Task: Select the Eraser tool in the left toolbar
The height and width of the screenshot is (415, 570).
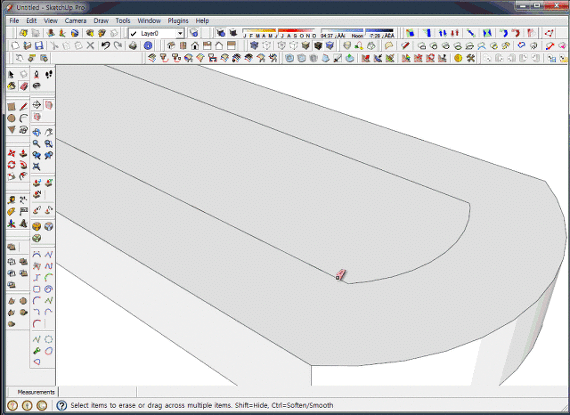Action: [24, 86]
